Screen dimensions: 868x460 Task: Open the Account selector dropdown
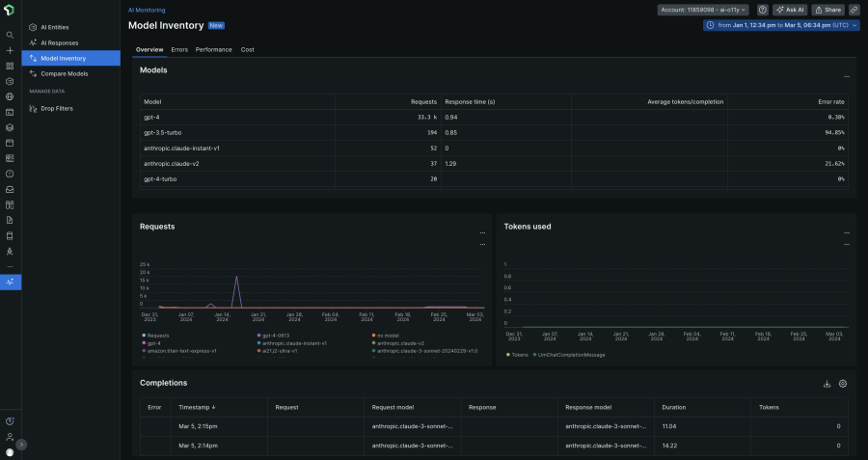tap(704, 10)
